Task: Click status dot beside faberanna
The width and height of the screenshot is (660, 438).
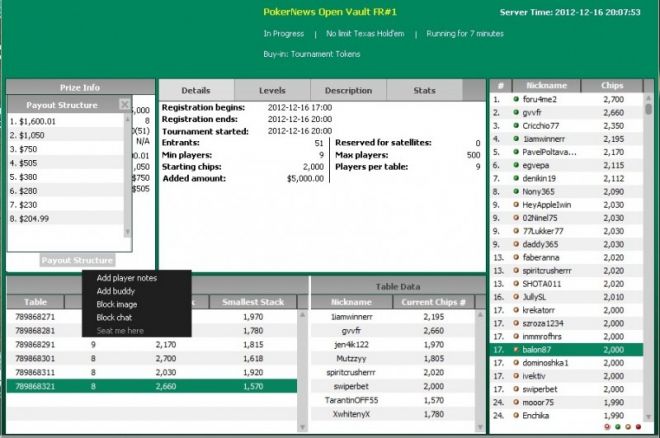Action: 516,257
